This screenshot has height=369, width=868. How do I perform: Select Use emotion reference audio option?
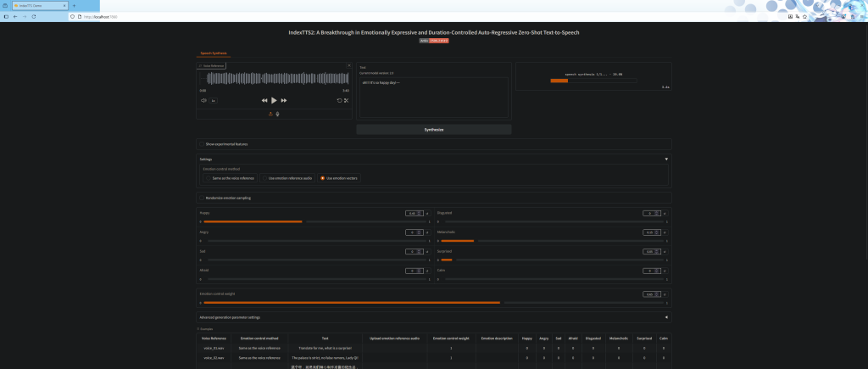click(264, 178)
